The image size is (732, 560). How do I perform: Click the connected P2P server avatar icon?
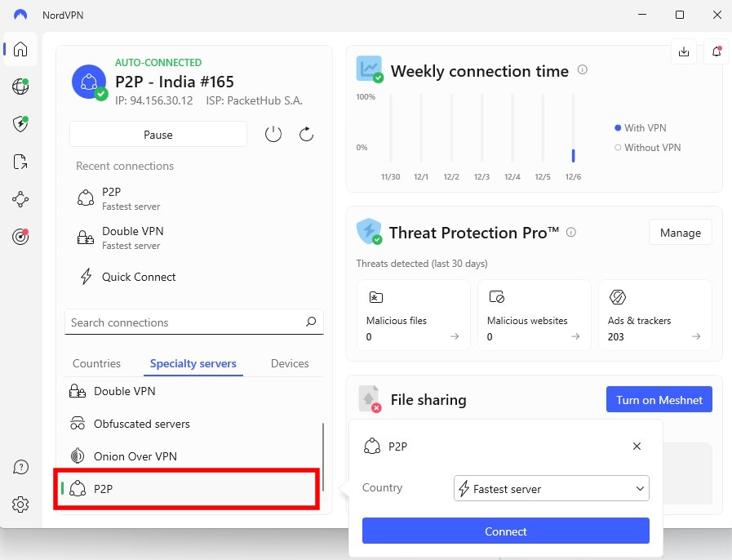pyautogui.click(x=89, y=82)
